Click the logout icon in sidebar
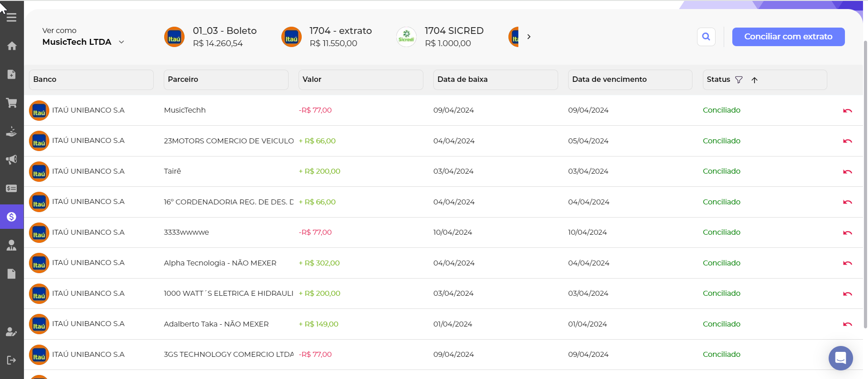The image size is (868, 379). click(12, 360)
